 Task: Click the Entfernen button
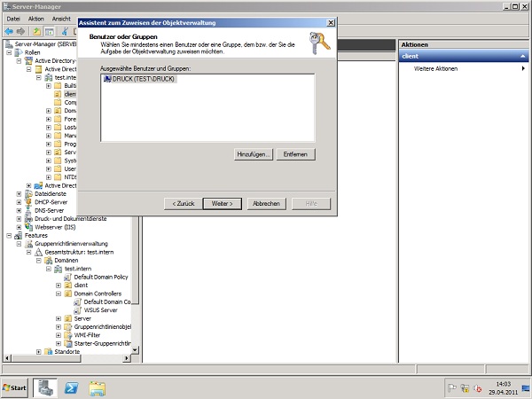[295, 154]
